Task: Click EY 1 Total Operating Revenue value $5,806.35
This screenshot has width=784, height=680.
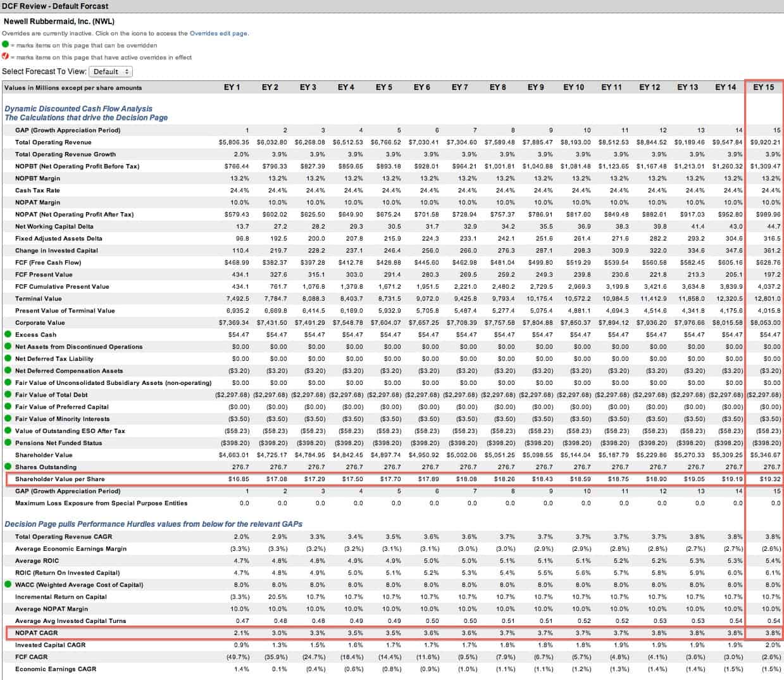Action: coord(233,142)
